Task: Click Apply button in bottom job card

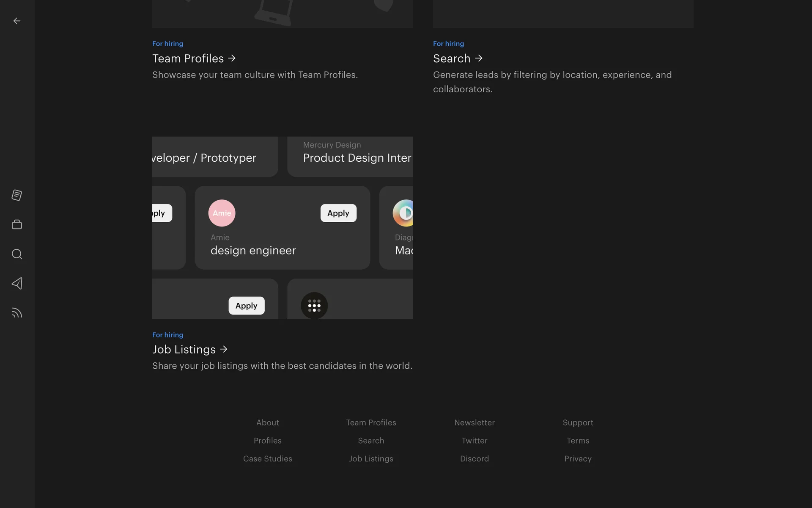Action: (x=246, y=306)
